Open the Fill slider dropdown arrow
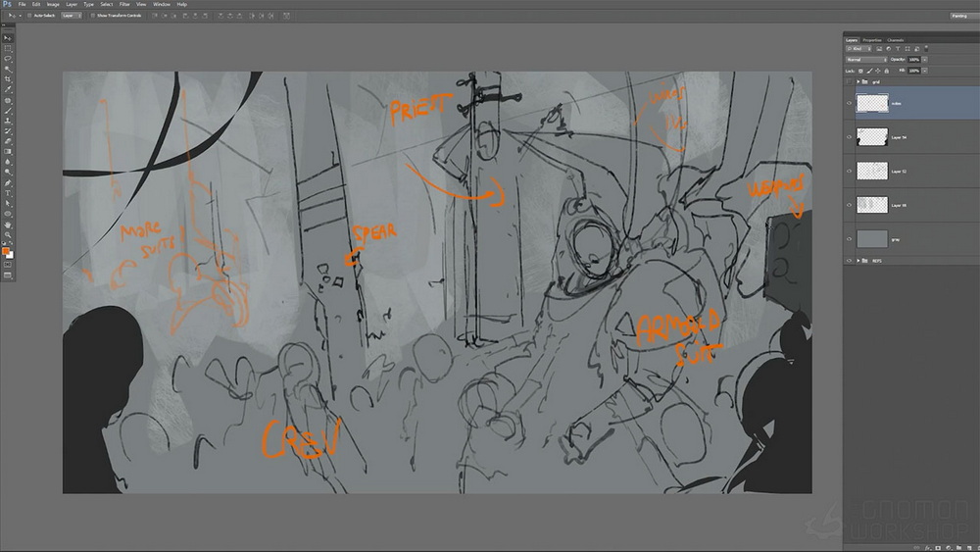980x552 pixels. [924, 71]
